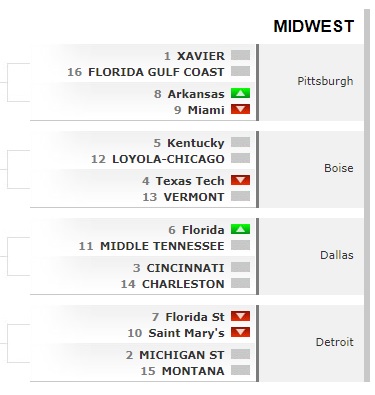Click the Pittsburgh site label
Viewport: 375px width, 395px height.
(x=325, y=81)
